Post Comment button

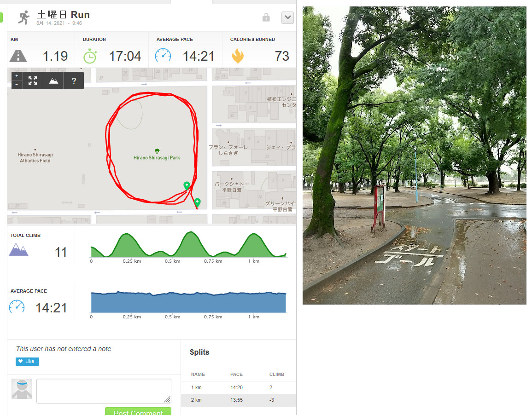[x=138, y=411]
